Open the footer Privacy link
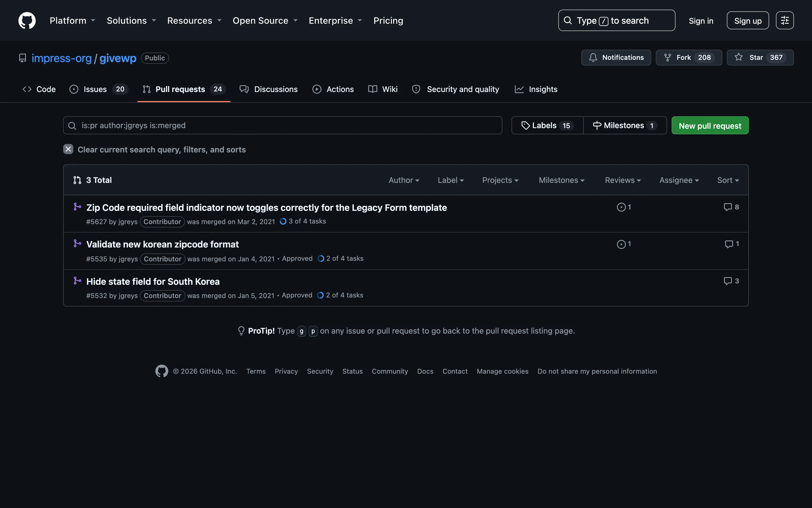 click(x=286, y=371)
